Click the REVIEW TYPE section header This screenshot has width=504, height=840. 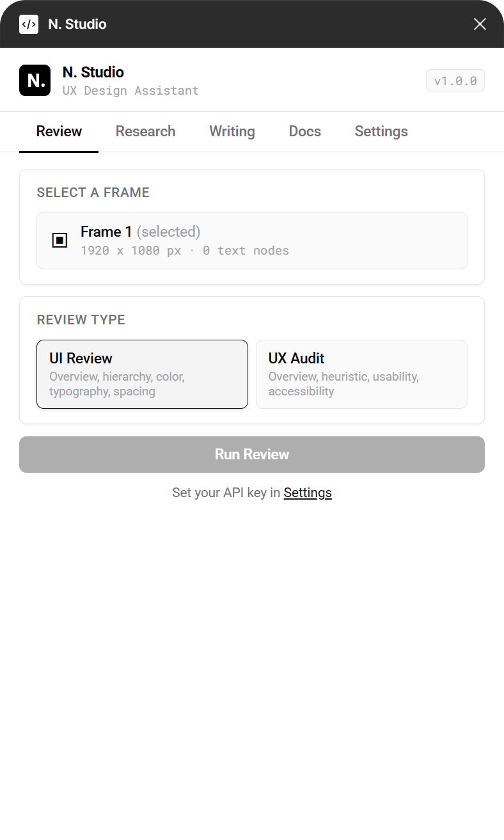[81, 319]
